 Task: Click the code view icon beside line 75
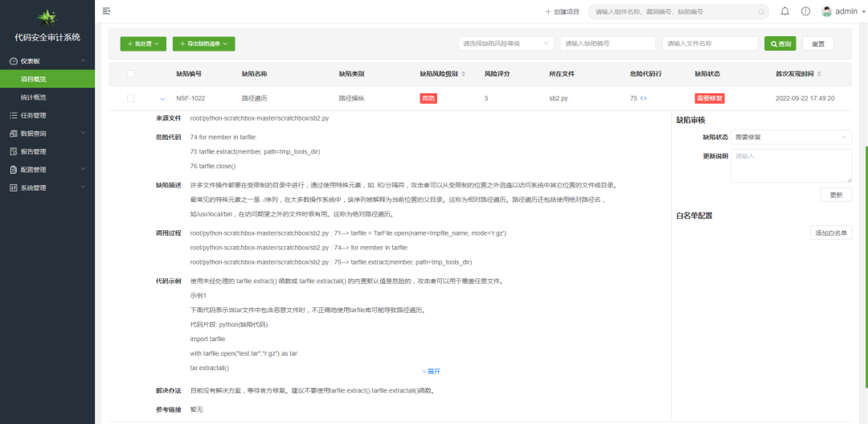pos(643,98)
